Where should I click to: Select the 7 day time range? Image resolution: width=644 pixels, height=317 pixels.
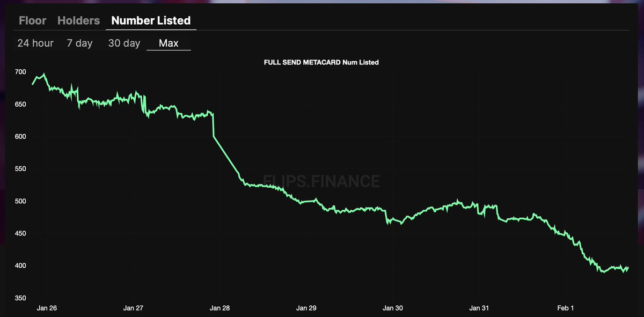click(x=79, y=43)
